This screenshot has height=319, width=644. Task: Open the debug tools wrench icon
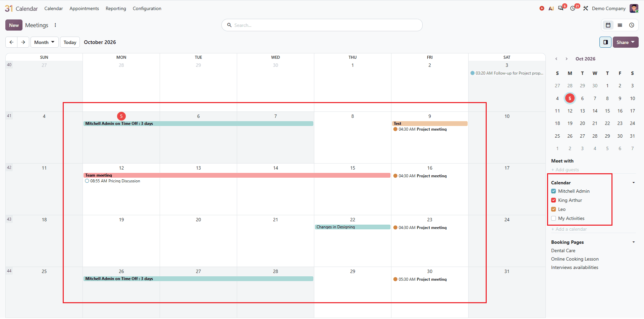[x=586, y=8]
